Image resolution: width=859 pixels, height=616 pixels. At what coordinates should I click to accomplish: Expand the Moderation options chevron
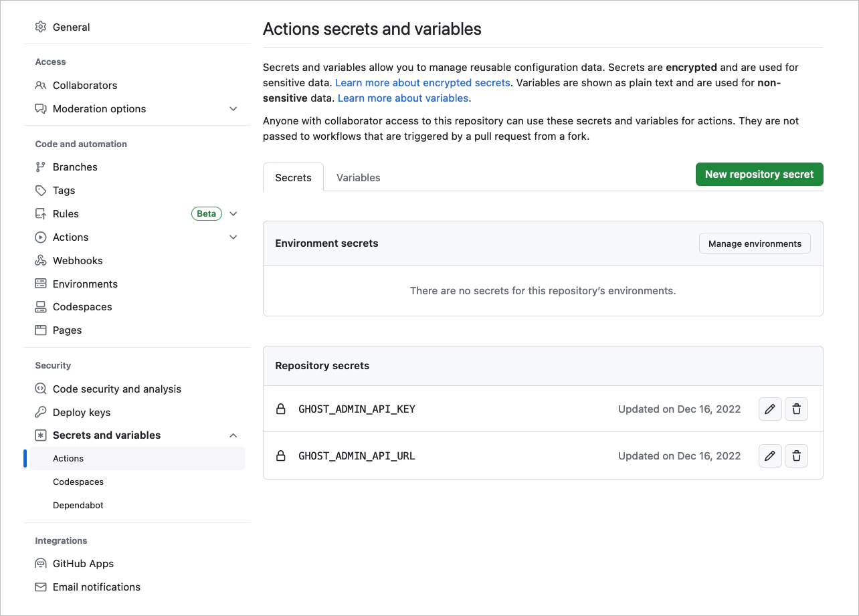pyautogui.click(x=233, y=109)
